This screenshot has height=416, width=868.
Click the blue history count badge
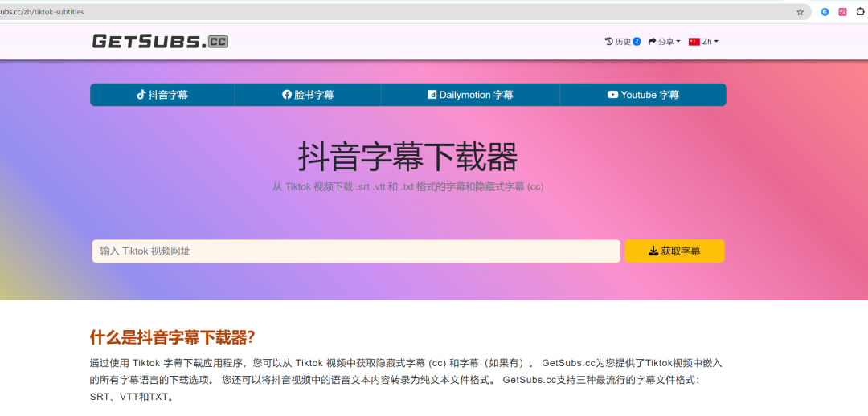tap(637, 41)
